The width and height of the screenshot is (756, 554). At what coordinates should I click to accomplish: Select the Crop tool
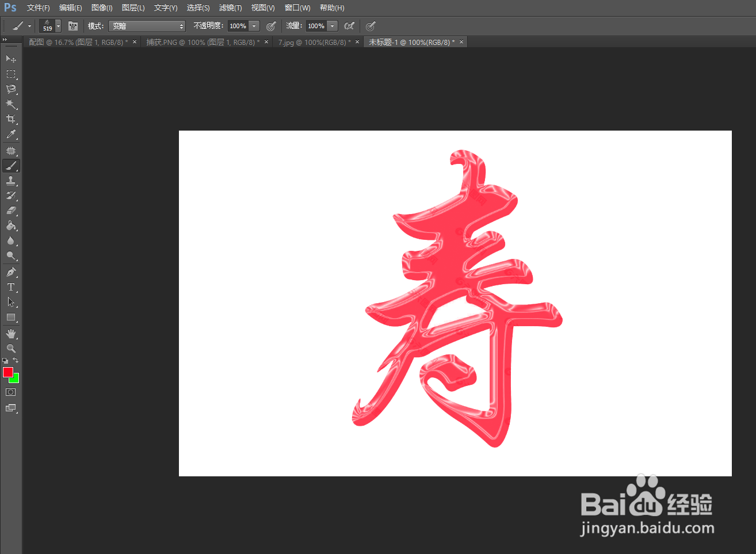[11, 119]
